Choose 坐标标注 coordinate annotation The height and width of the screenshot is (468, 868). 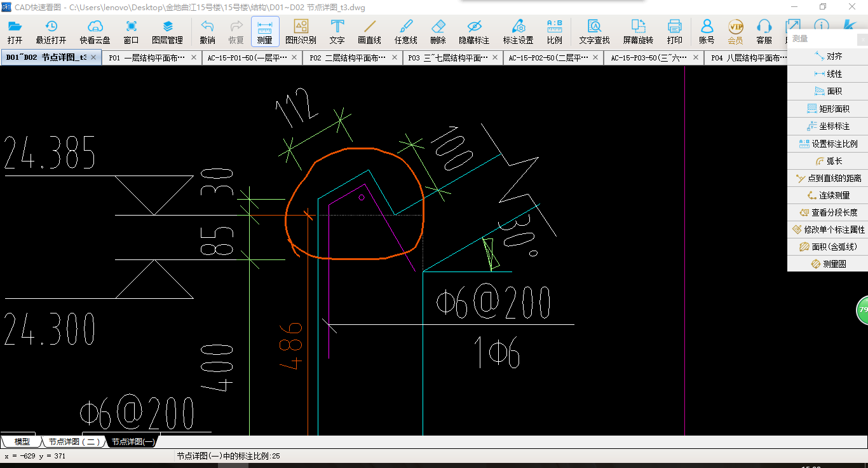[827, 126]
